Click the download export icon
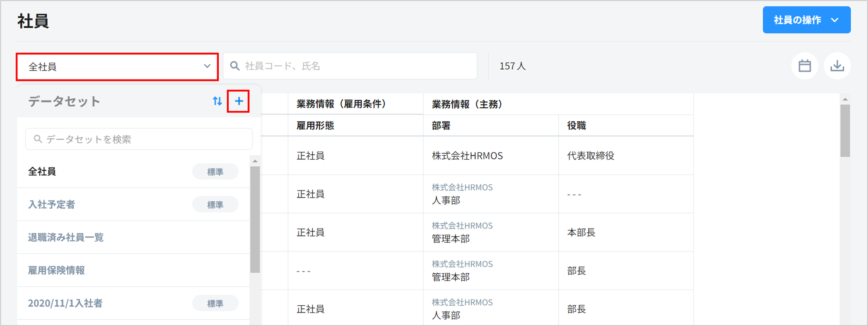Image resolution: width=868 pixels, height=326 pixels. [837, 66]
